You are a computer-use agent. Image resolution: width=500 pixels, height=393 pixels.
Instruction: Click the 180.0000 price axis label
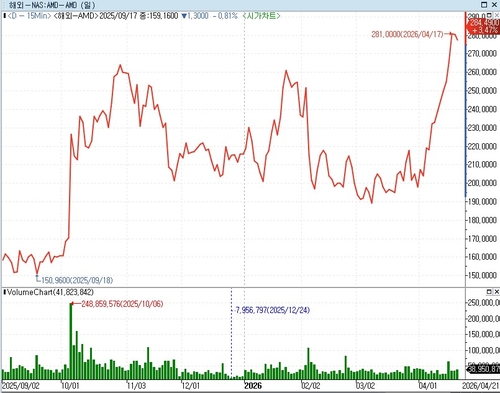[482, 220]
